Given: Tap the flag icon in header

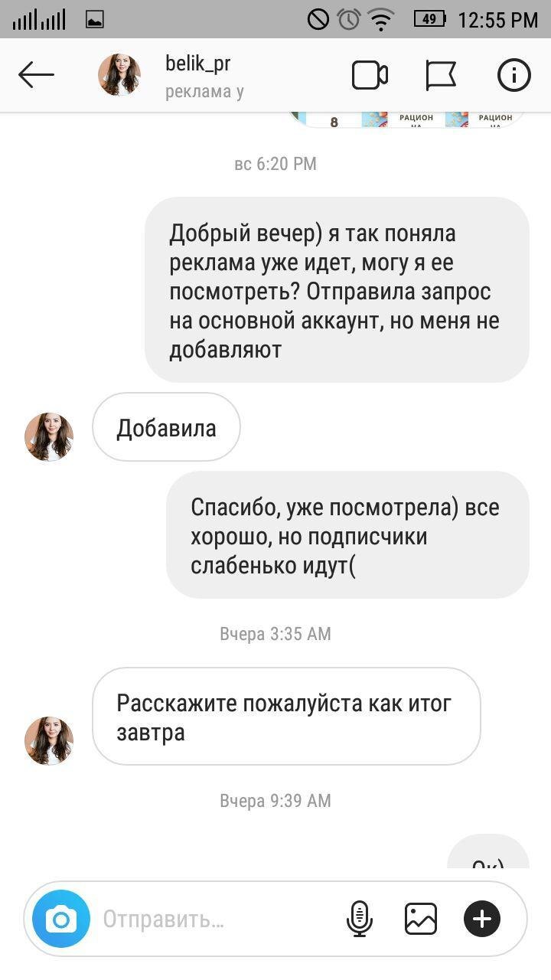Looking at the screenshot, I should point(441,75).
